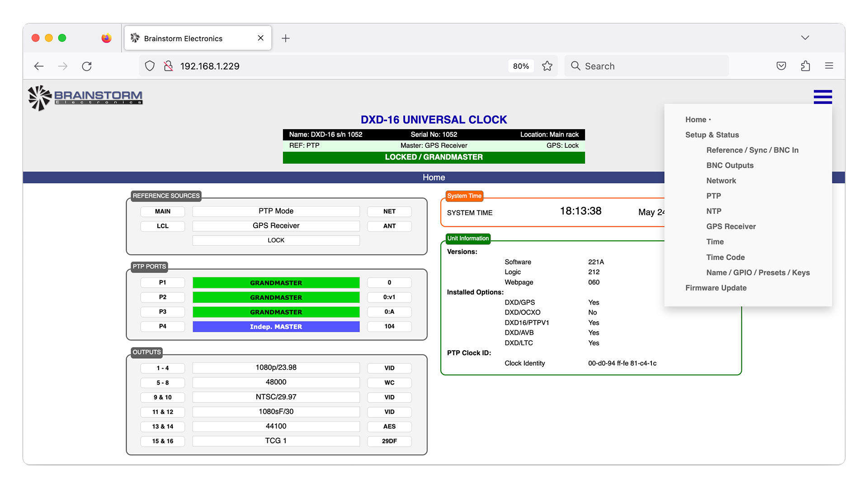This screenshot has width=868, height=488.
Task: Click the 44100 output value
Action: click(276, 426)
